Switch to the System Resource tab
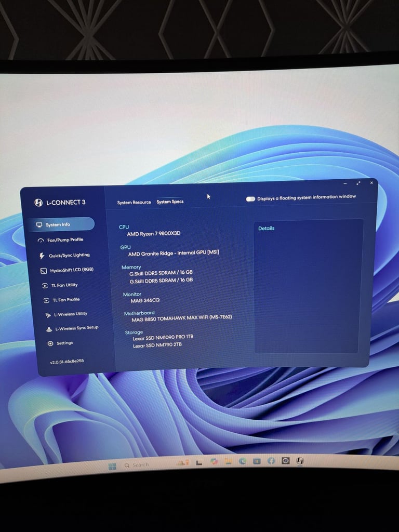Image resolution: width=399 pixels, height=532 pixels. 134,202
